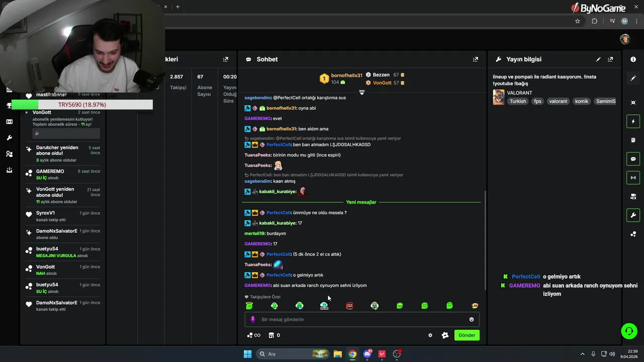Click the VonGott leaderboard entry
Viewport: 644px width, 362px height.
tap(385, 83)
